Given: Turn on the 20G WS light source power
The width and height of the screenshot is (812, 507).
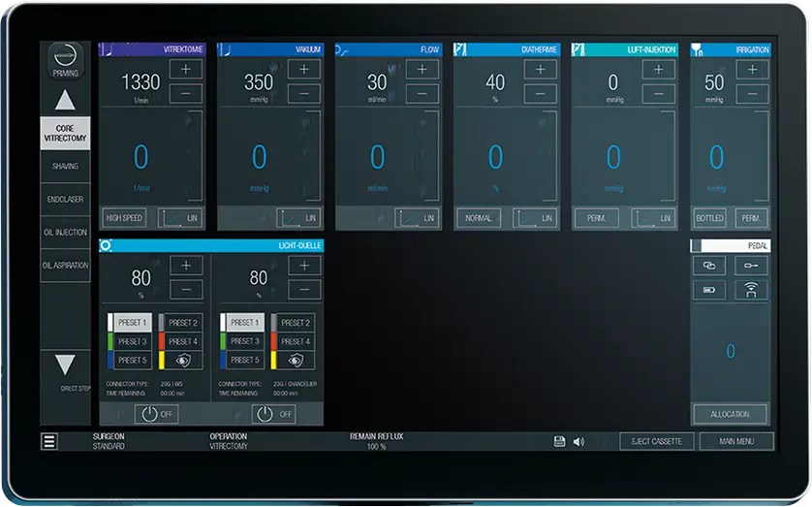Looking at the screenshot, I should click(x=156, y=414).
